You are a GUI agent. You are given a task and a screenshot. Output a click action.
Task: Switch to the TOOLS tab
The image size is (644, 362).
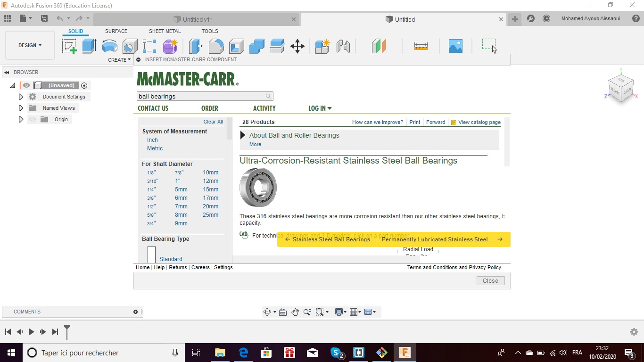[x=210, y=31]
